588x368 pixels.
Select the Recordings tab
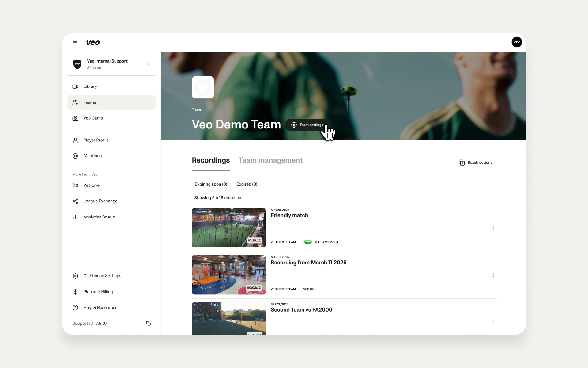click(x=211, y=160)
